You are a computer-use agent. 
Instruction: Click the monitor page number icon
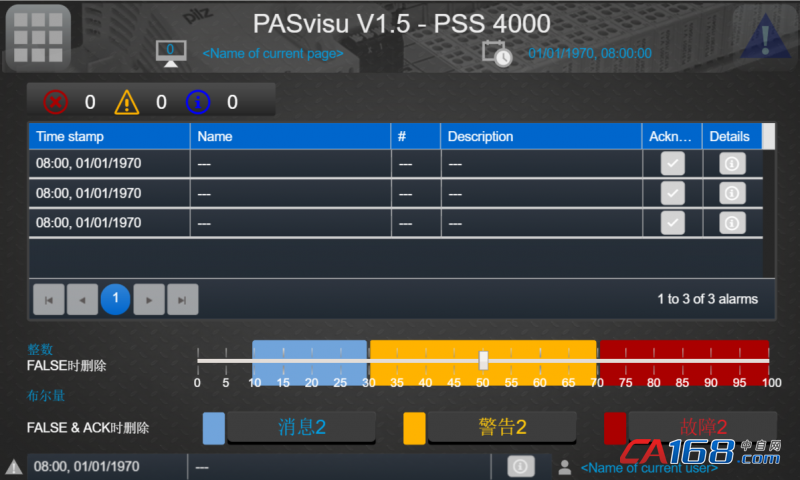pyautogui.click(x=171, y=54)
